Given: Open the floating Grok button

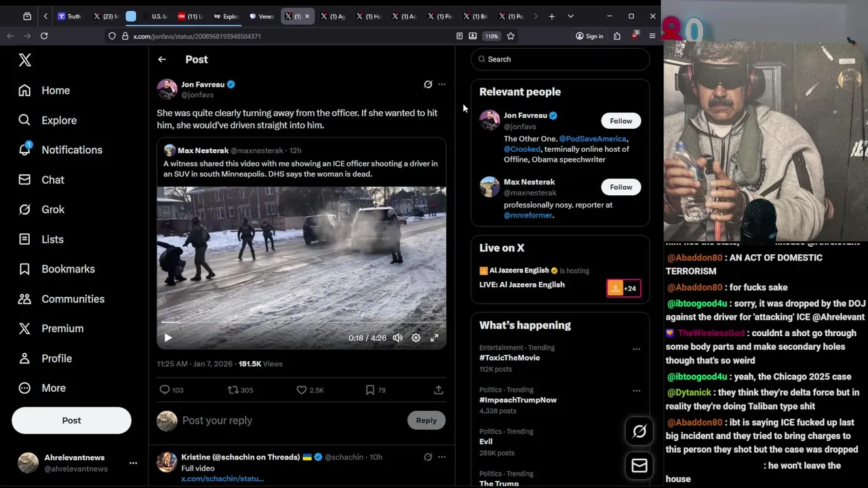Looking at the screenshot, I should 639,432.
